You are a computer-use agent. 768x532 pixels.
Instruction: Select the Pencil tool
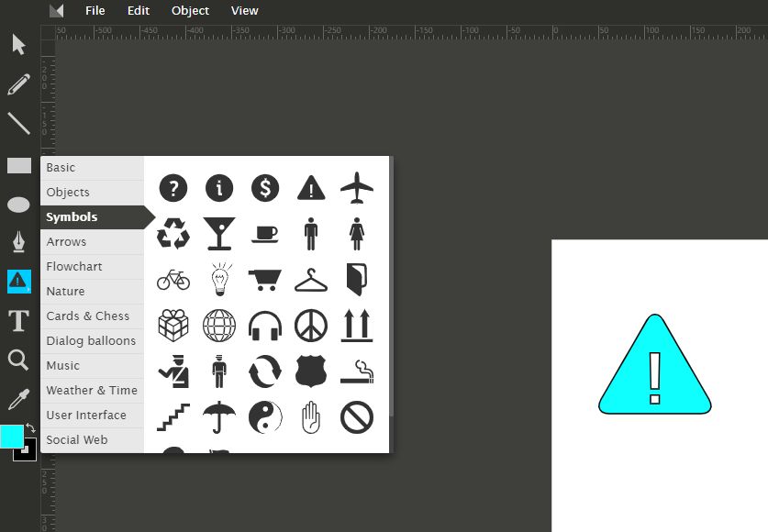coord(19,84)
